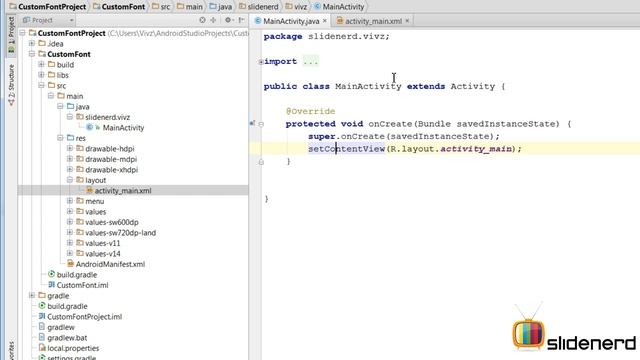This screenshot has height=360, width=640.
Task: Click the MainActivity class name in code
Action: click(x=368, y=86)
